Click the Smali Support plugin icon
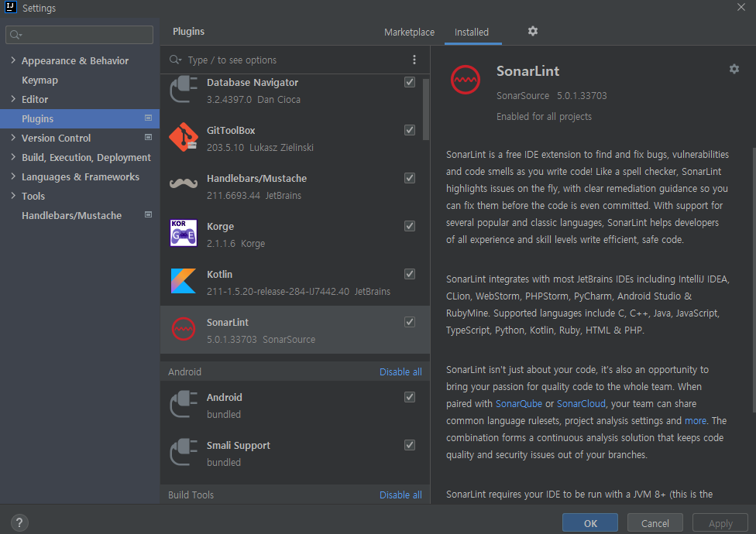 tap(184, 453)
